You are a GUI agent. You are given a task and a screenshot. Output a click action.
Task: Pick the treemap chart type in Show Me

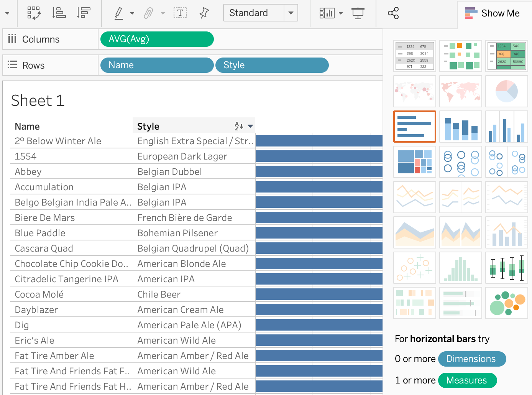click(x=414, y=162)
